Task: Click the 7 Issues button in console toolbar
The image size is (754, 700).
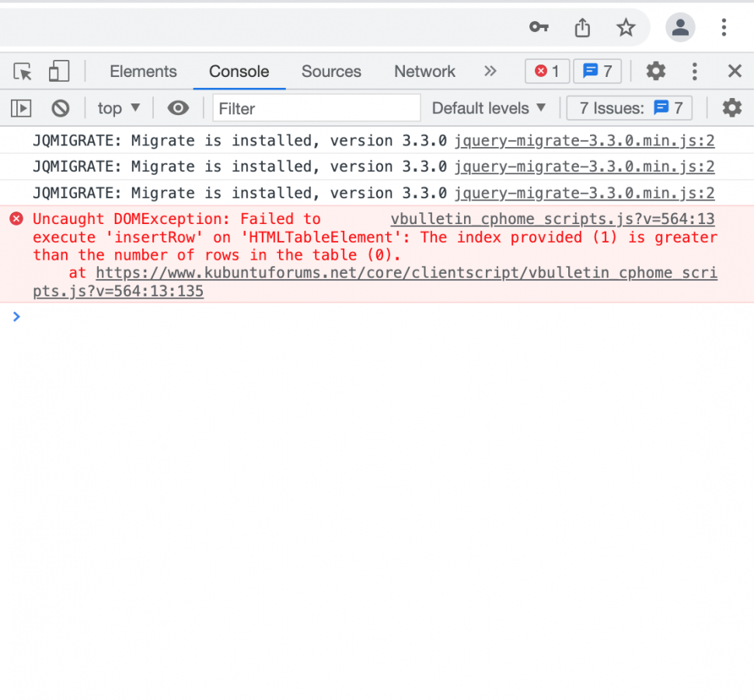Action: (x=630, y=108)
